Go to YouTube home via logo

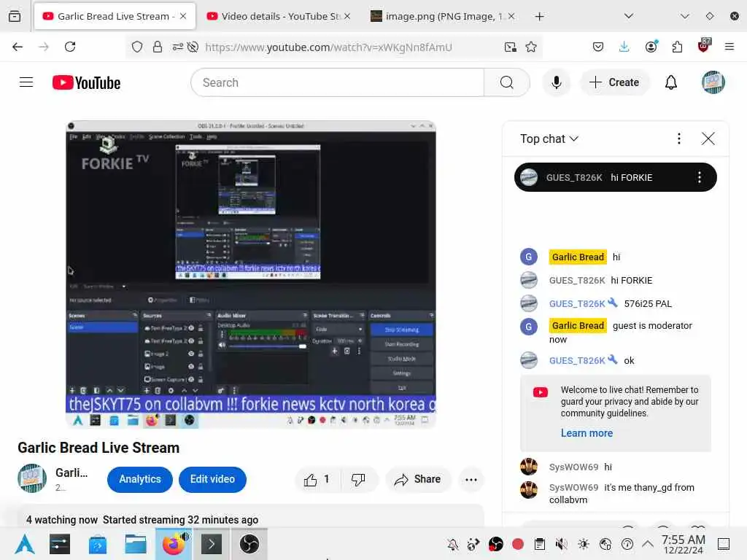pos(86,83)
